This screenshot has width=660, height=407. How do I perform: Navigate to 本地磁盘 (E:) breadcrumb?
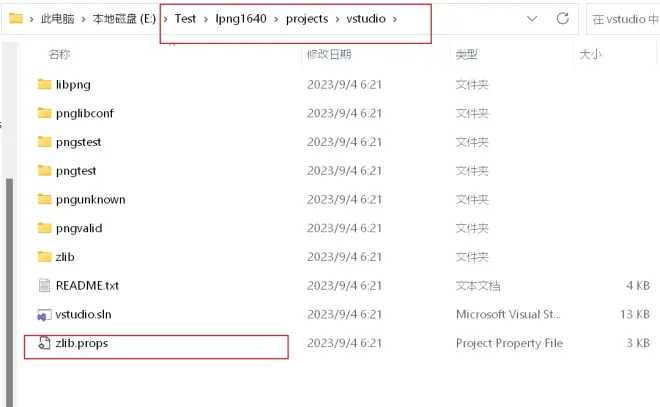(124, 19)
